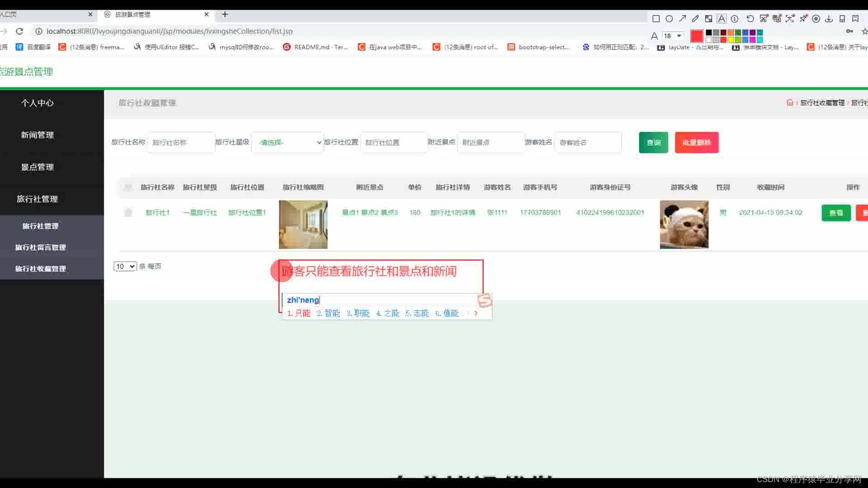This screenshot has height=488, width=868.
Task: Select the pencil drawing tool
Action: point(695,19)
